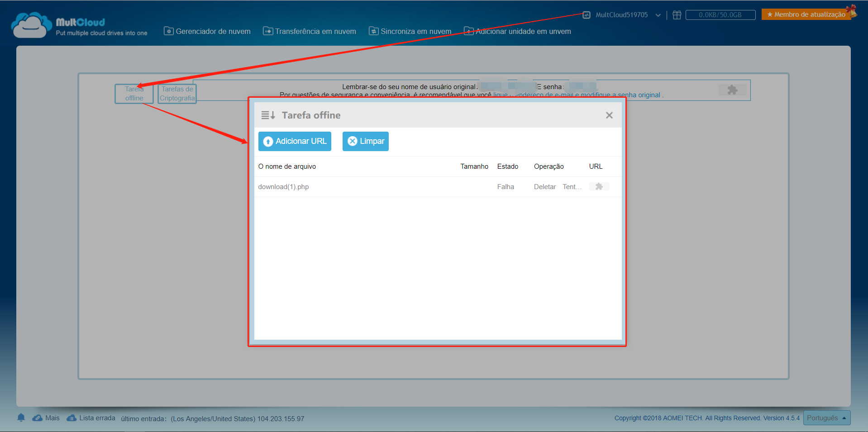Viewport: 868px width, 432px height.
Task: Click the puzzle icon in the notice bar
Action: (x=732, y=90)
